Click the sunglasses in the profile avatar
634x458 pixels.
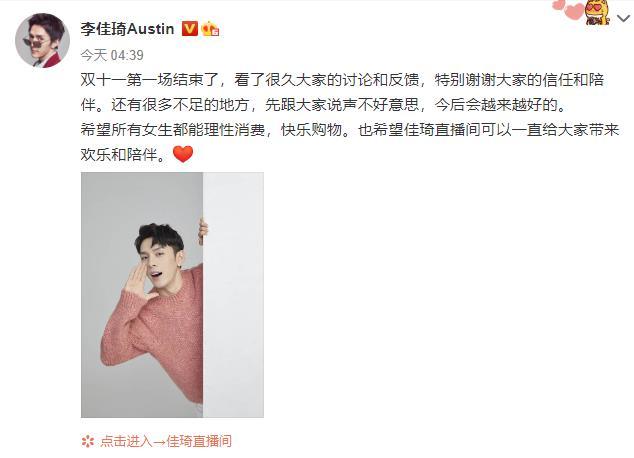coord(35,42)
